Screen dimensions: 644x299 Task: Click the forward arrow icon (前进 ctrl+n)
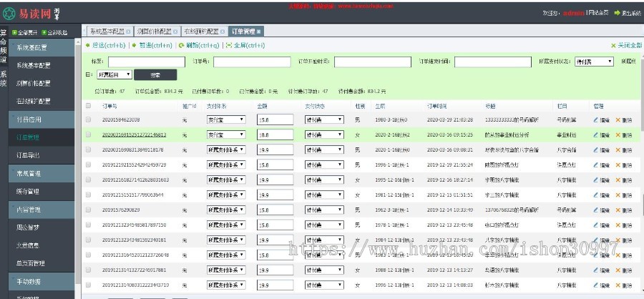134,46
